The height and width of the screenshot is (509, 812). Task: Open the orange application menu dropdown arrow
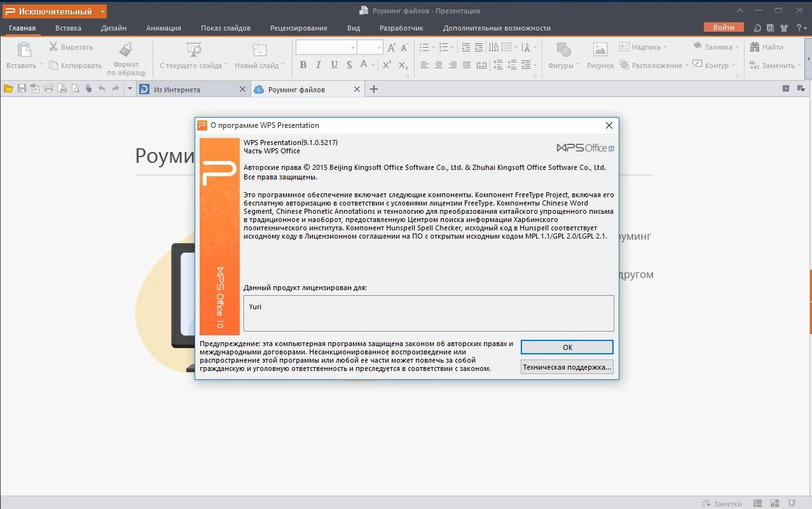point(102,11)
